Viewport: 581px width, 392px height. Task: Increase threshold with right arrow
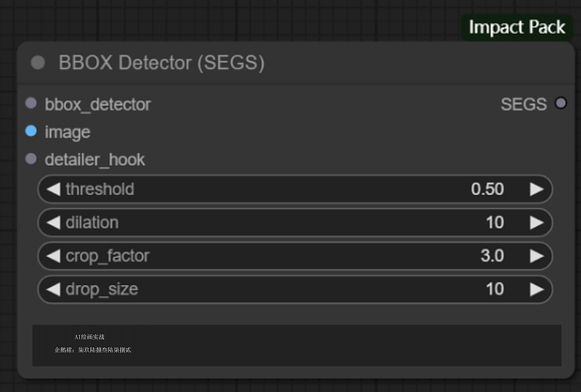tap(537, 189)
